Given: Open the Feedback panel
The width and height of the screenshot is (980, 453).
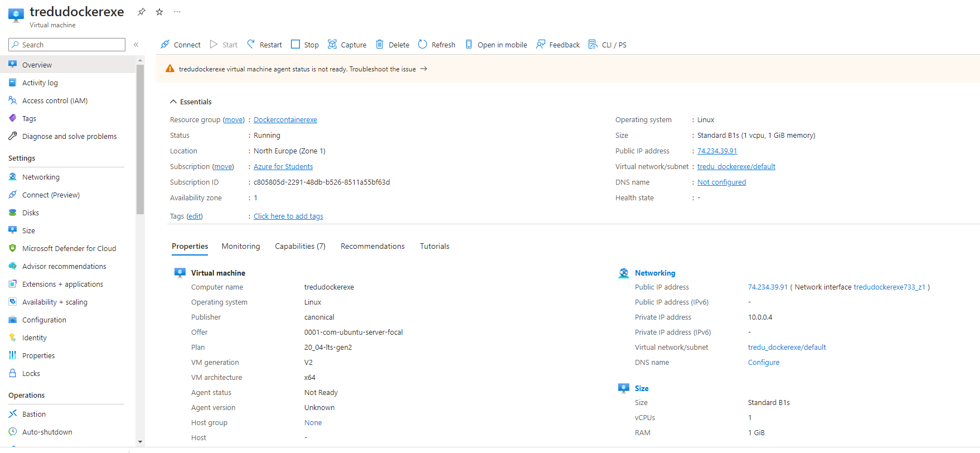Looking at the screenshot, I should tap(558, 45).
